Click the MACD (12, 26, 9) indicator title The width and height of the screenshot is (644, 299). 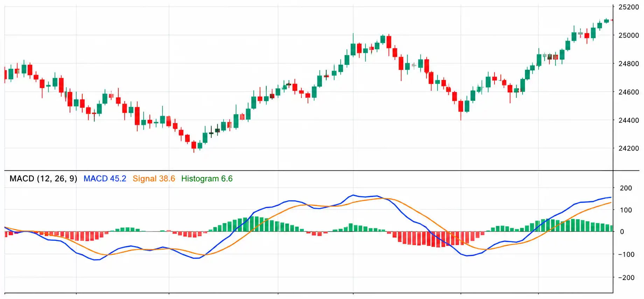(x=43, y=179)
